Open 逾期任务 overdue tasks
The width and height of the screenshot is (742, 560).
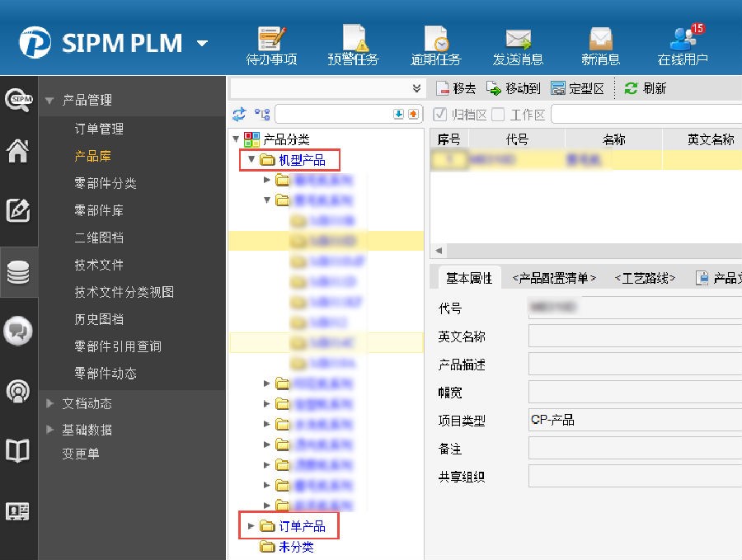pyautogui.click(x=436, y=45)
